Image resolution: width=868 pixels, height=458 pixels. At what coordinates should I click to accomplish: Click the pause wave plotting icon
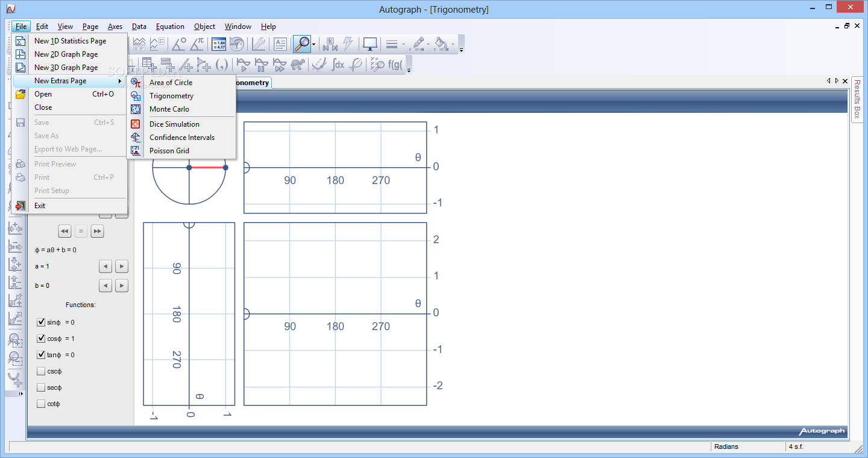(261, 64)
